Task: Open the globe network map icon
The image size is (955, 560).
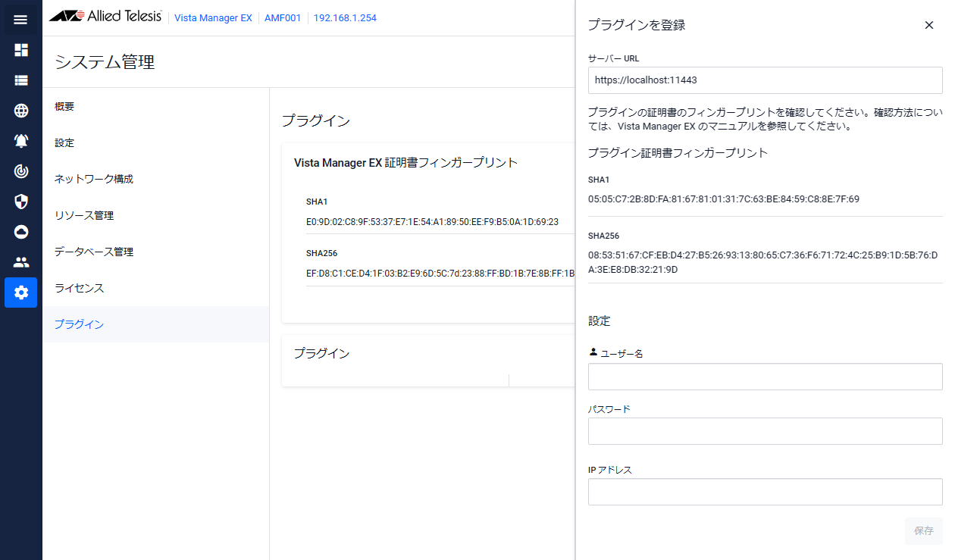Action: coord(20,111)
